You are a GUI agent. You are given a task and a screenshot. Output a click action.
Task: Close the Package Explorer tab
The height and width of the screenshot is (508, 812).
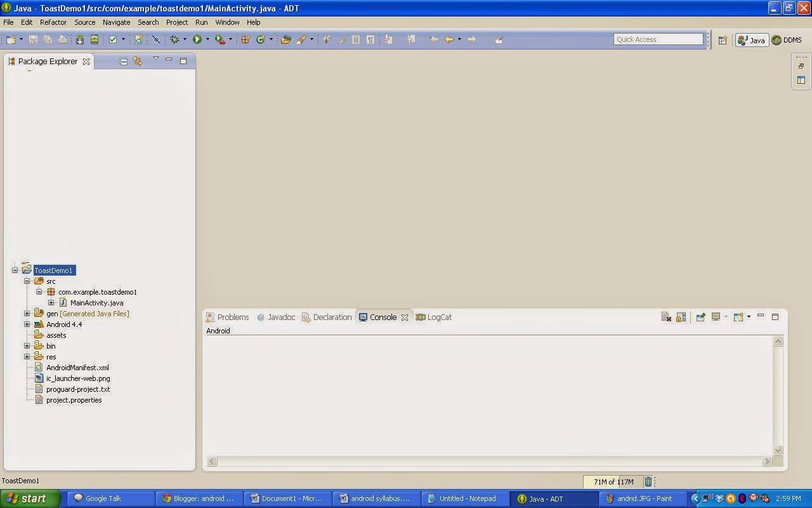86,62
